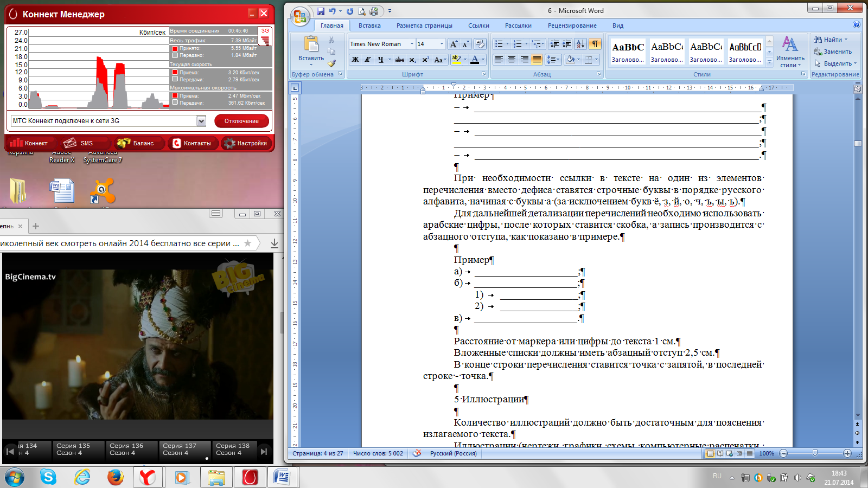Open Контакты in Коннект Менеджер
The width and height of the screenshot is (868, 488).
[192, 143]
